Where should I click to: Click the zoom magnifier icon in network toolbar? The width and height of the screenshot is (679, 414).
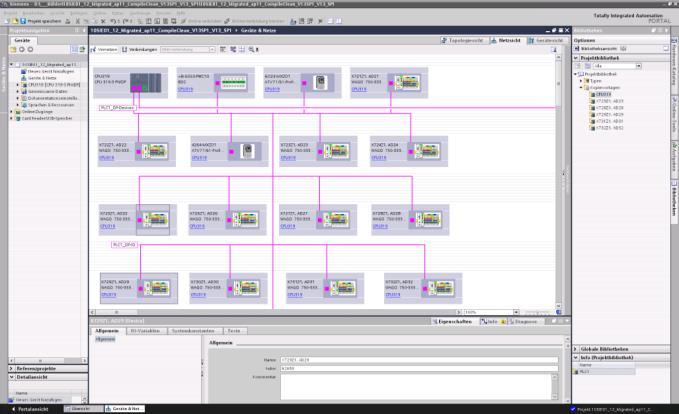(251, 49)
